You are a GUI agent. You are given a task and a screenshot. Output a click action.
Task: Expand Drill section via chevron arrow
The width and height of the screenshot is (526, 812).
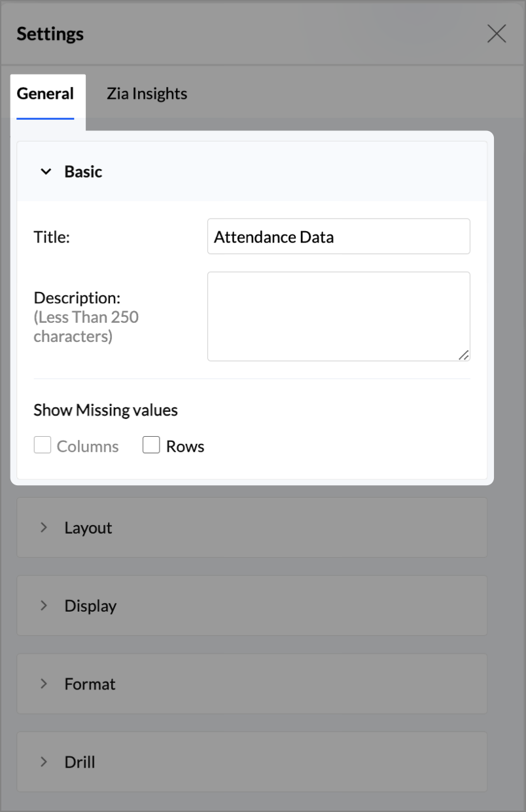44,762
